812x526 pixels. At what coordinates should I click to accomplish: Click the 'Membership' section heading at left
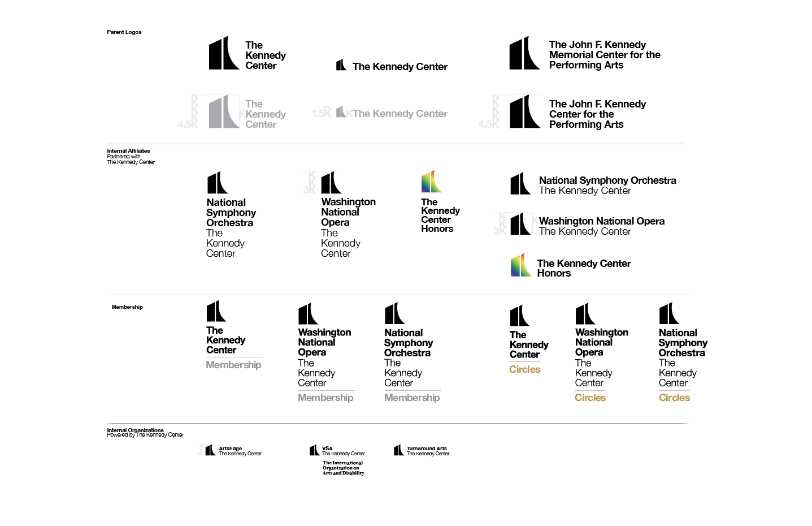tap(127, 307)
